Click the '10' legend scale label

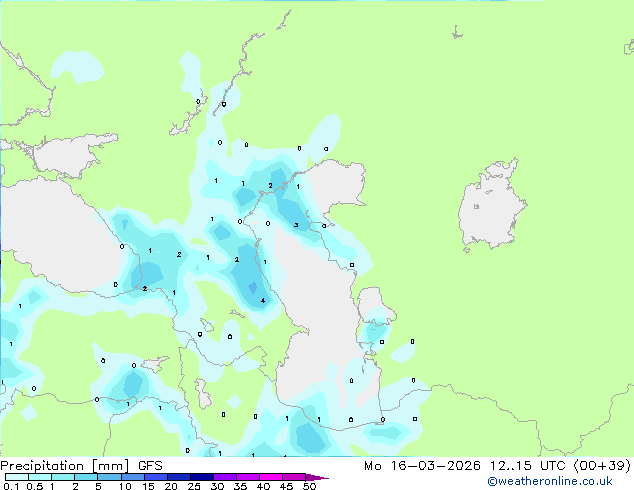[125, 486]
